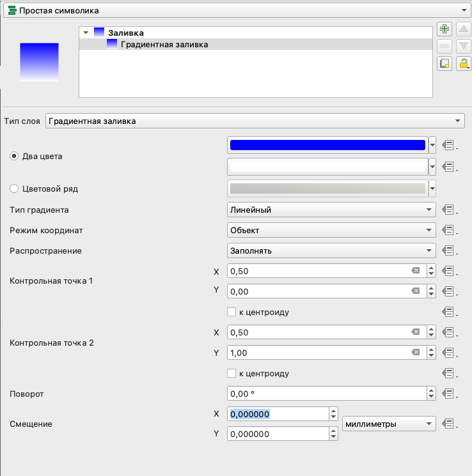The width and height of the screenshot is (472, 476).
Task: Click the duplicate symbol layer icon
Action: (444, 63)
